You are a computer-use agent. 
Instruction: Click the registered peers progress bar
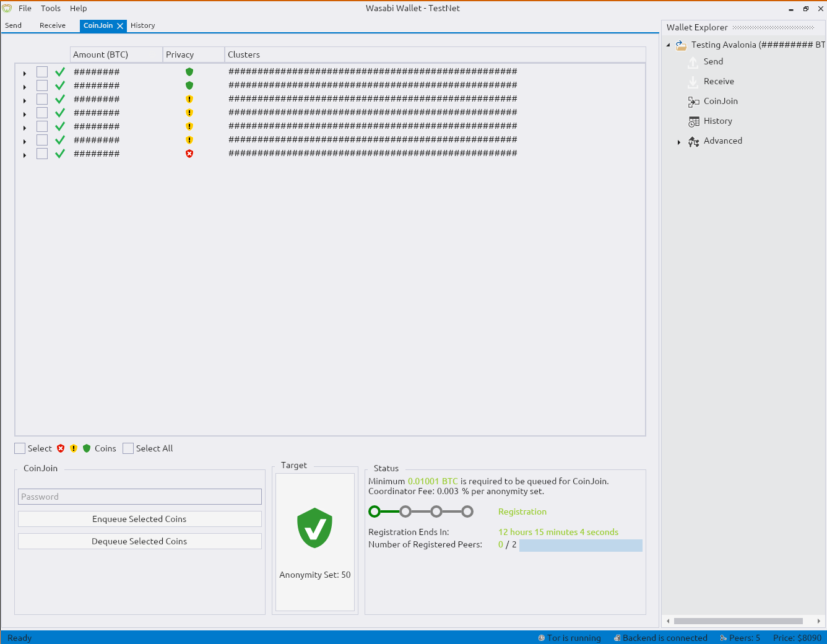tap(581, 545)
